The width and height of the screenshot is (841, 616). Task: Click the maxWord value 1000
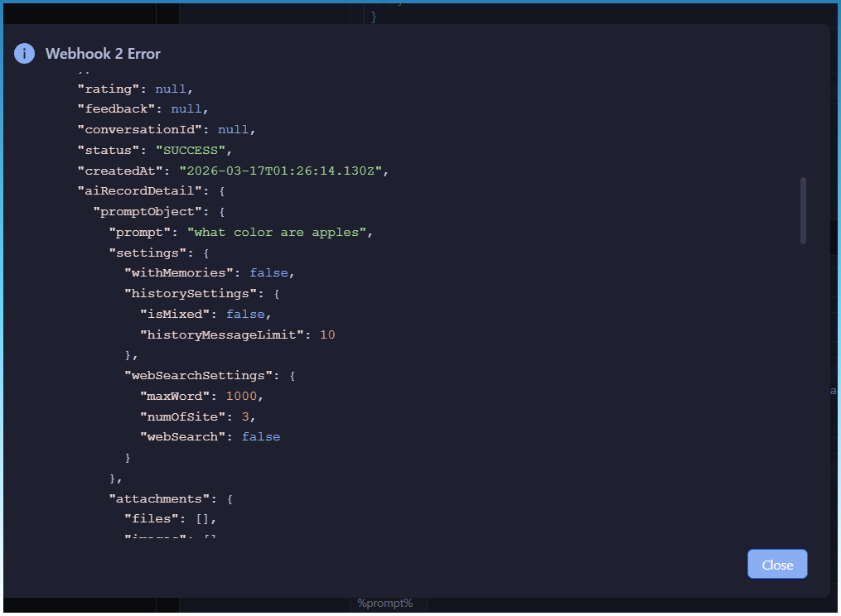coord(241,396)
